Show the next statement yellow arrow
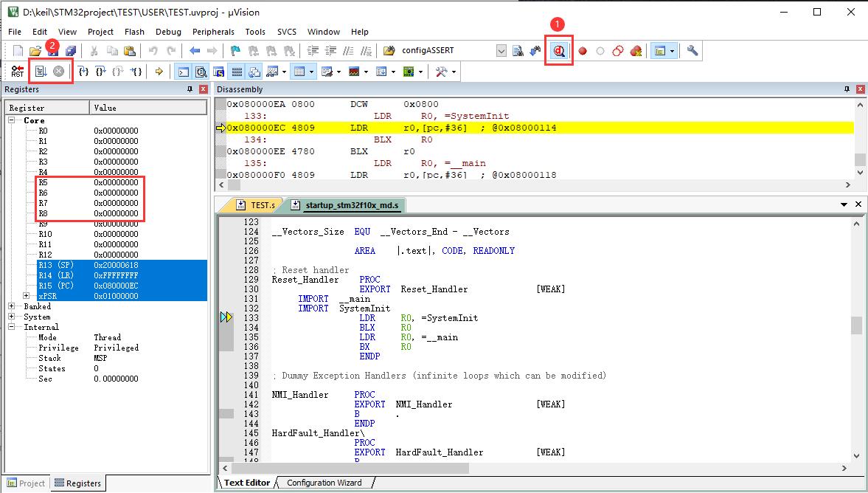868x493 pixels. pyautogui.click(x=159, y=72)
